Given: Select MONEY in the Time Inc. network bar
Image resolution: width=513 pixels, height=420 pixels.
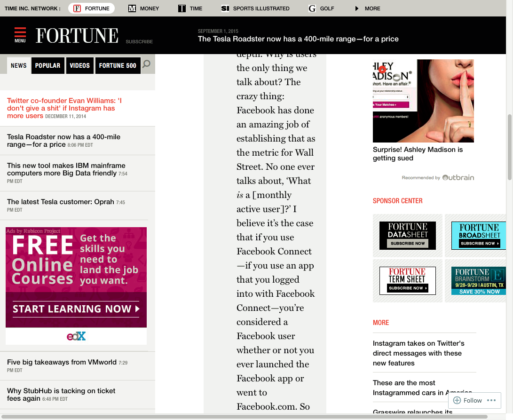Looking at the screenshot, I should tap(143, 8).
